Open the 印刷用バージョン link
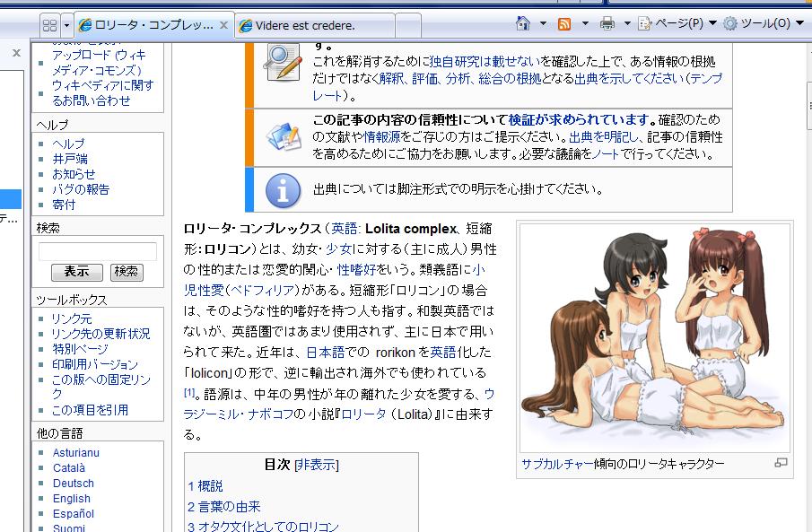 point(95,364)
